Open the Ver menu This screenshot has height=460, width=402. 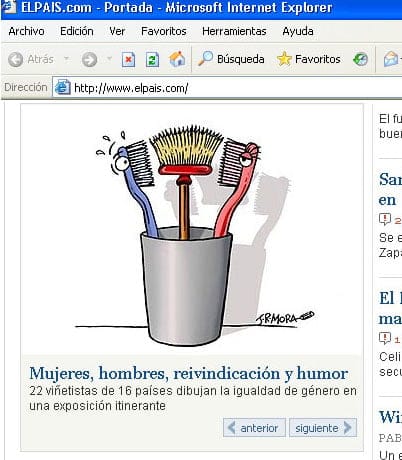[117, 31]
